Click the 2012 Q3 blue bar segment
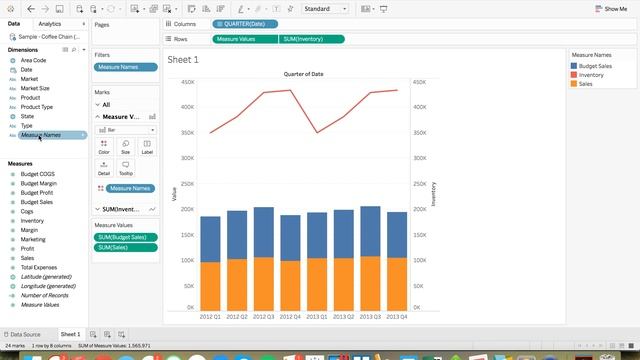Image resolution: width=640 pixels, height=360 pixels. click(x=264, y=232)
